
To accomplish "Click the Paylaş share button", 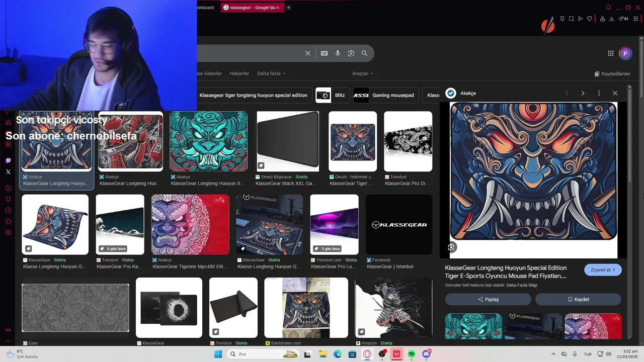I will click(x=488, y=299).
